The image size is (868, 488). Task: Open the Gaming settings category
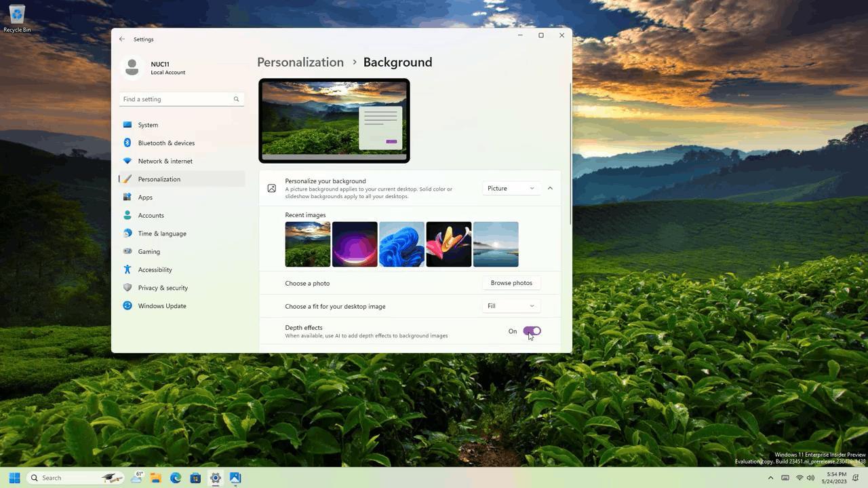[149, 252]
